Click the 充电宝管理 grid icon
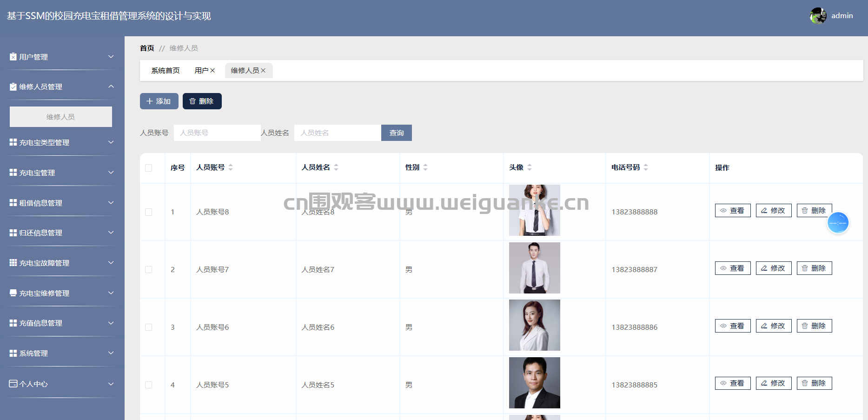 (13, 173)
